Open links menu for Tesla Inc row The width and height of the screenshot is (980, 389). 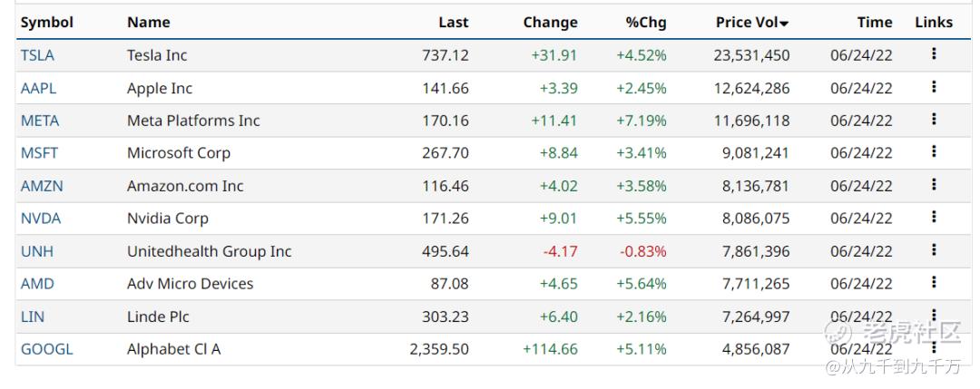934,54
